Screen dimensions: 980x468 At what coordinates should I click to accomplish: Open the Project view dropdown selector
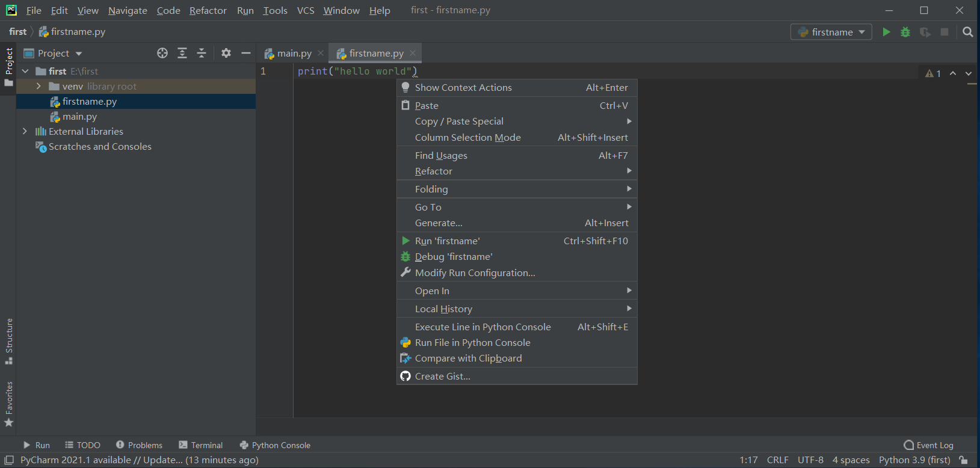tap(53, 53)
